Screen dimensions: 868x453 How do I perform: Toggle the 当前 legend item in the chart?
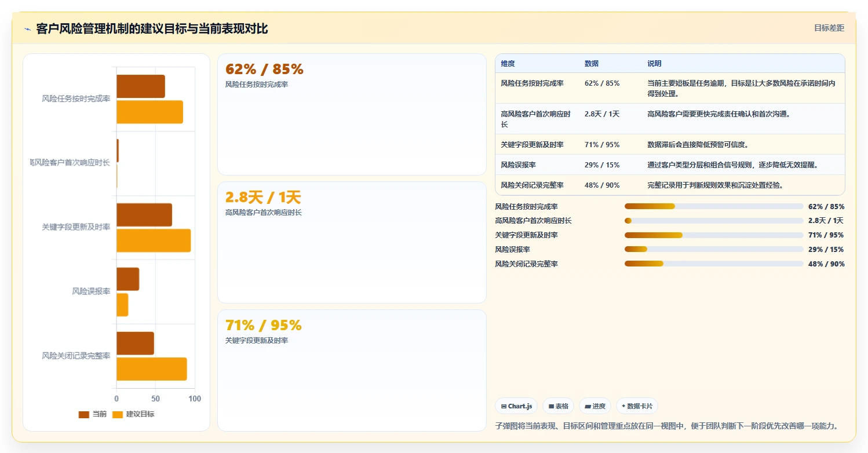pos(93,414)
